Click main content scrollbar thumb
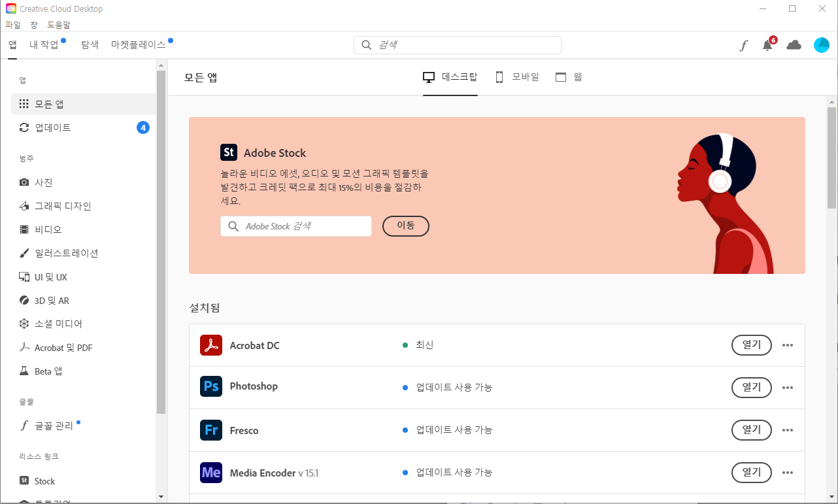This screenshot has width=838, height=504. [x=831, y=158]
